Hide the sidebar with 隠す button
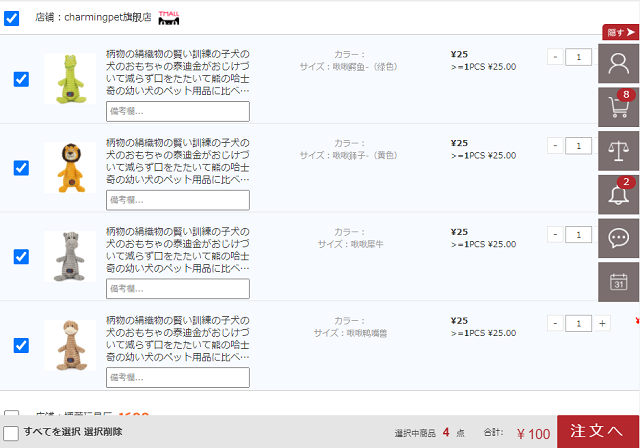 pos(620,32)
